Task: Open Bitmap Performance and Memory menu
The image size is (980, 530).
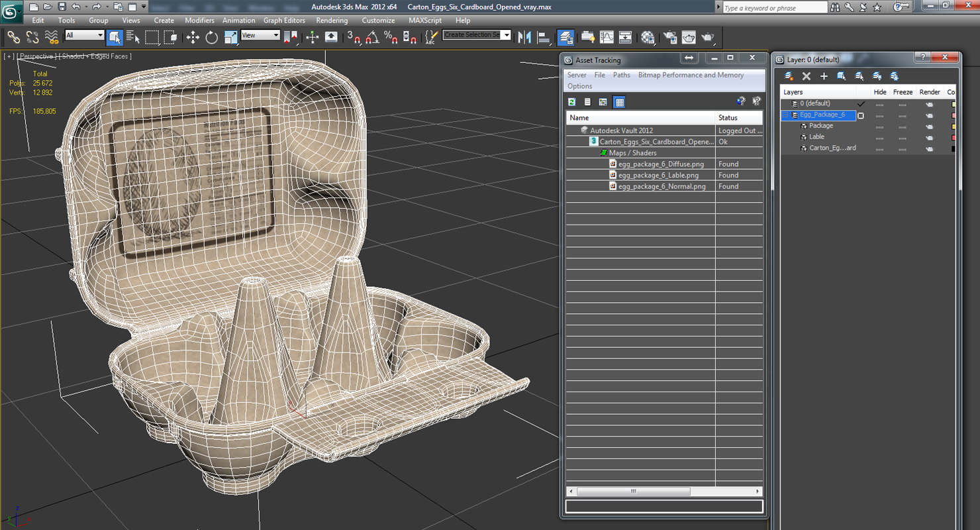Action: [691, 75]
